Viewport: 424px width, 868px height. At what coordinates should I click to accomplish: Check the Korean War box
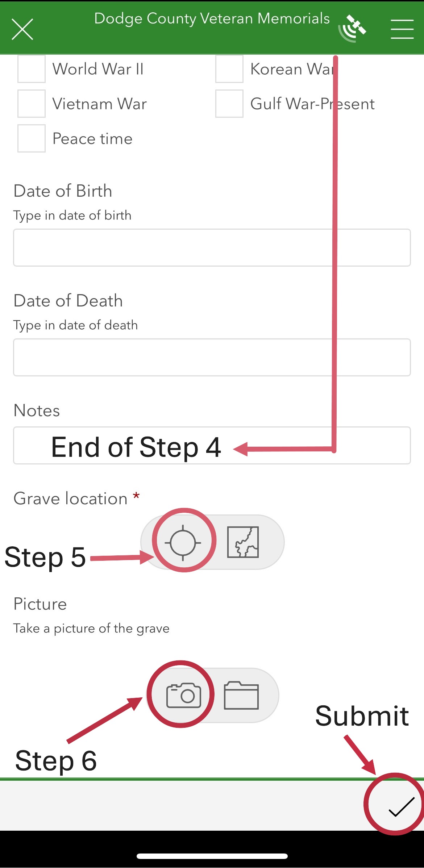[229, 69]
